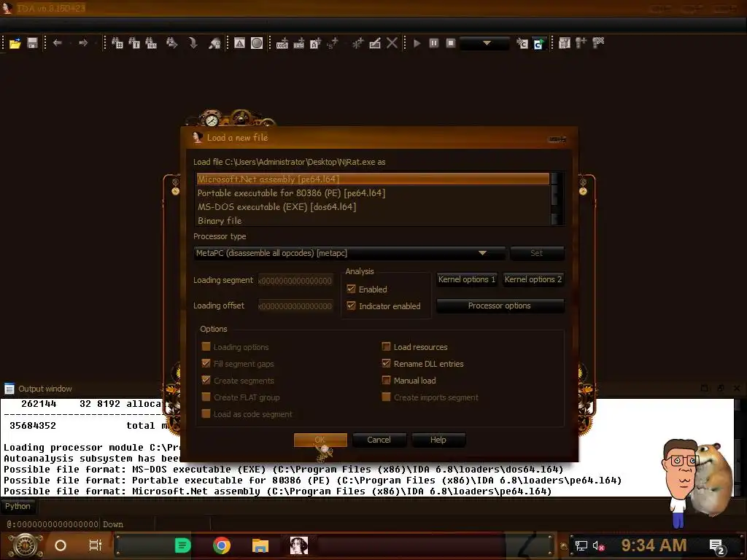
Task: Click the open file toolbar icon
Action: point(15,43)
